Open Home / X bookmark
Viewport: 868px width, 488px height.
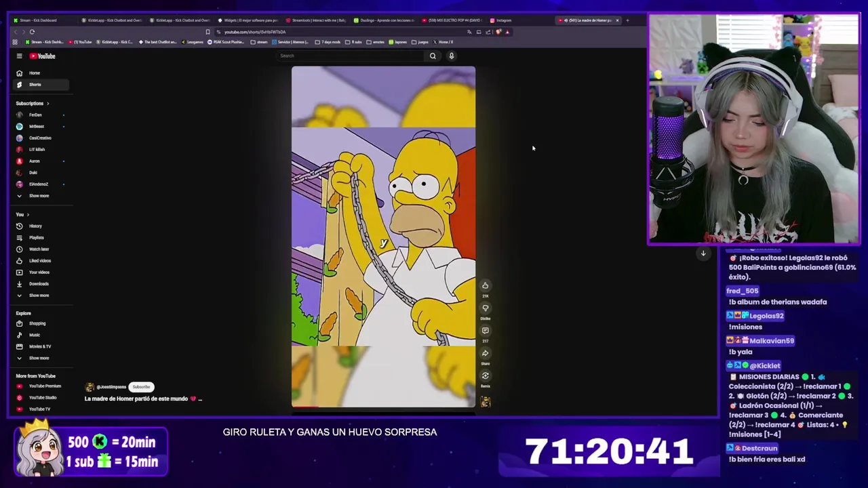click(443, 42)
